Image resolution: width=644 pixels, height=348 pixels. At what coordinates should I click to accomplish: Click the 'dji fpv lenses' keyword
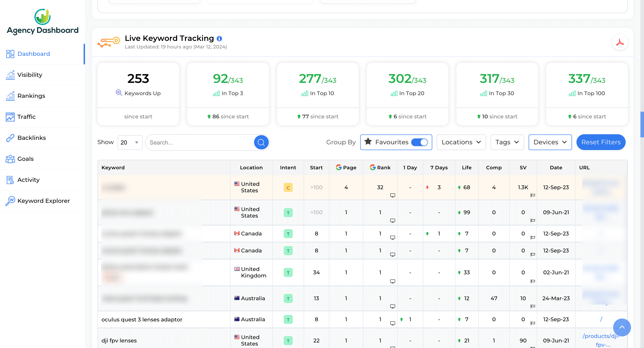[x=119, y=340]
